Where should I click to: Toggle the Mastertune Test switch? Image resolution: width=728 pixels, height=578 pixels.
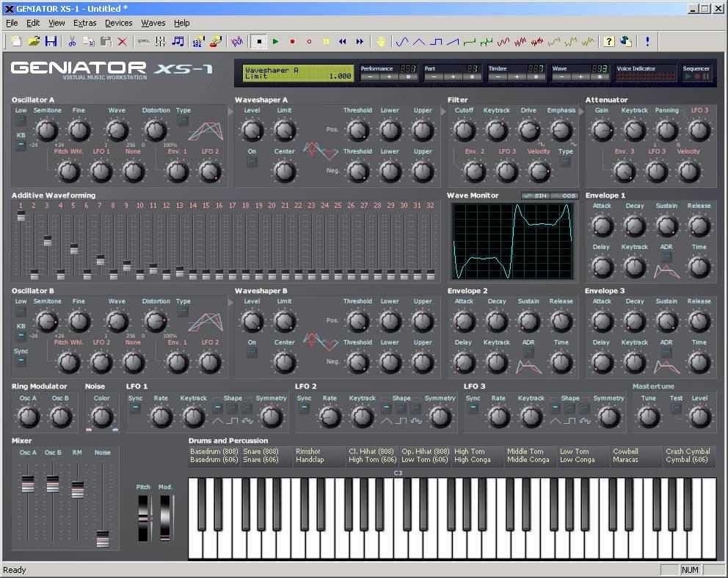click(x=676, y=408)
